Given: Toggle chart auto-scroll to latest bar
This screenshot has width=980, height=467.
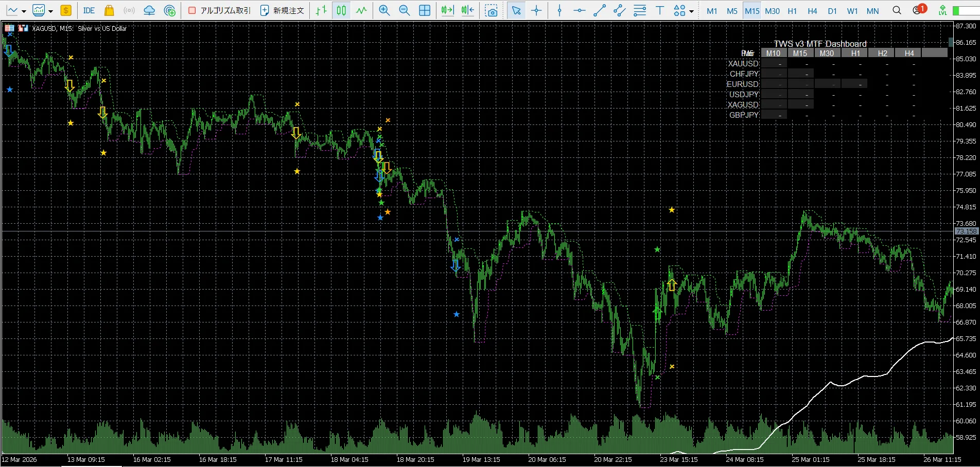Looking at the screenshot, I should (447, 10).
